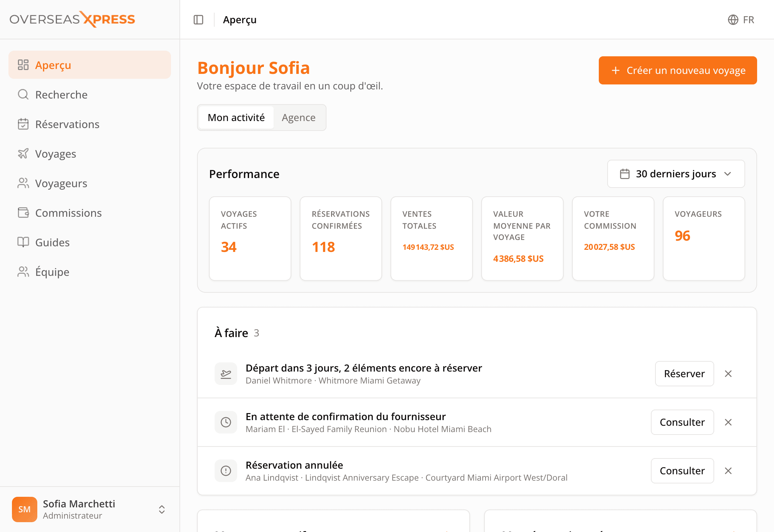Click Consulter for El-Sayed Family Reunion
The image size is (774, 532).
(x=682, y=422)
